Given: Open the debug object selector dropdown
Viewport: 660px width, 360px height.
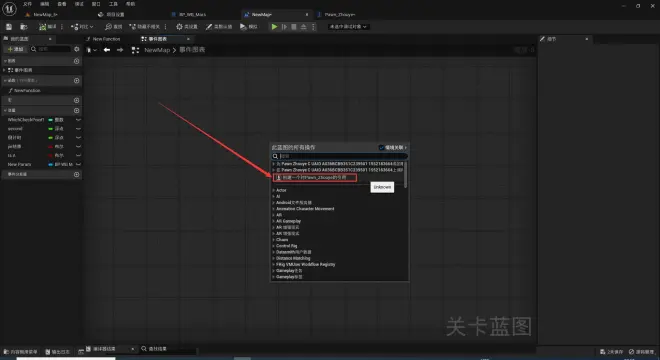Looking at the screenshot, I should point(348,27).
